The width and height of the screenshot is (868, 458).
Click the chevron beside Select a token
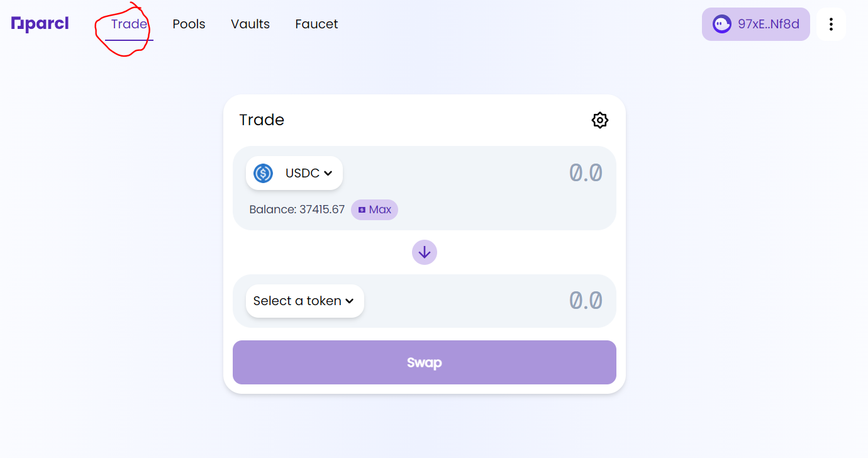(350, 301)
